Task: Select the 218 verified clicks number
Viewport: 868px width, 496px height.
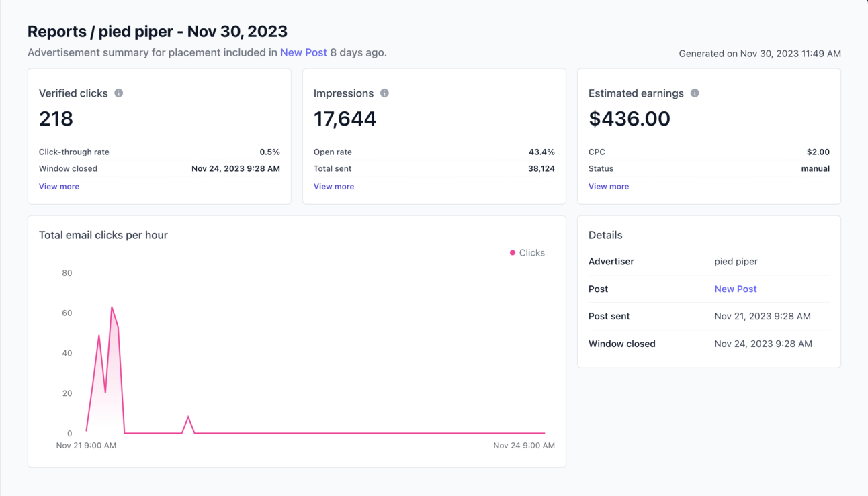Action: tap(56, 119)
